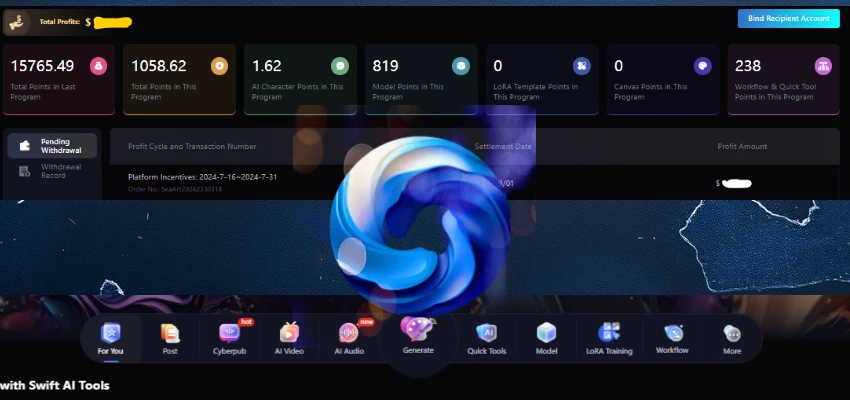Click the teal cube icon beside 819
Image resolution: width=850 pixels, height=400 pixels.
(x=461, y=66)
